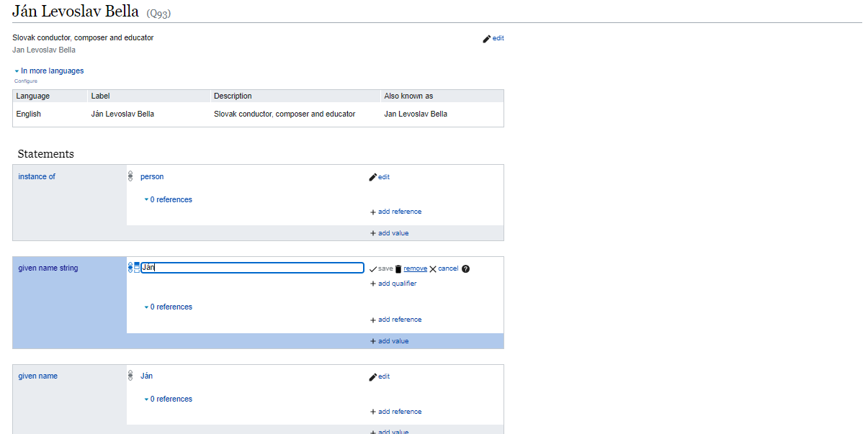Image resolution: width=868 pixels, height=434 pixels.
Task: Click 'add reference' in given name string statement
Action: coord(395,320)
